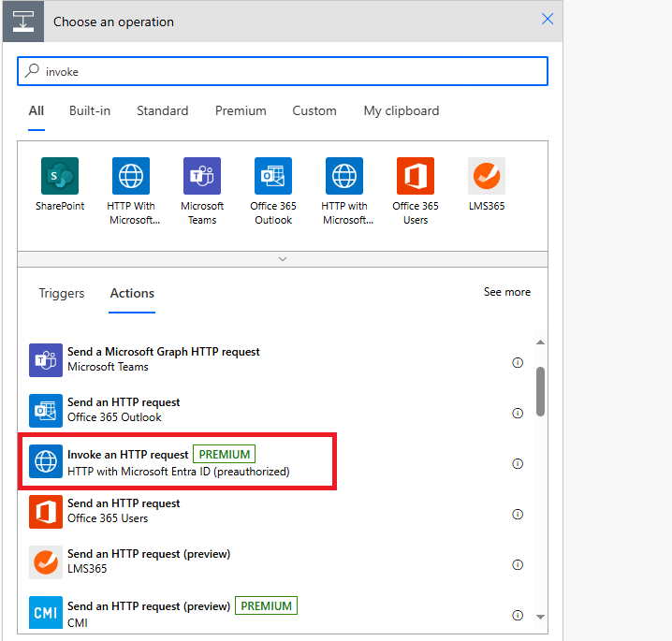Expand the connectors list with the chevron
The image size is (672, 641).
tap(283, 259)
